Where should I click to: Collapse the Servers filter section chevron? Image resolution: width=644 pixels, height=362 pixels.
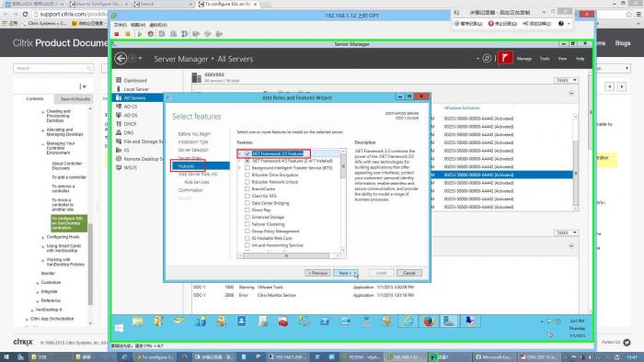coord(571,94)
